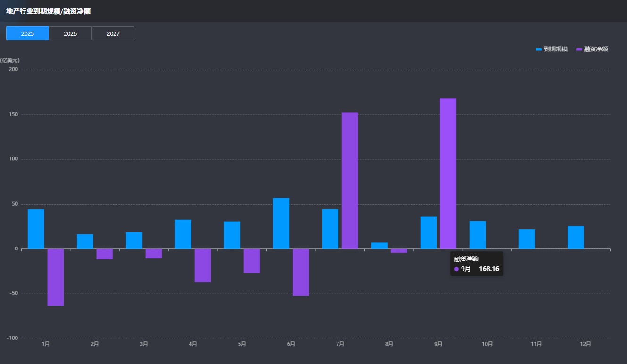Click the 地产行业到期规模/融资净额 chart title

click(49, 11)
